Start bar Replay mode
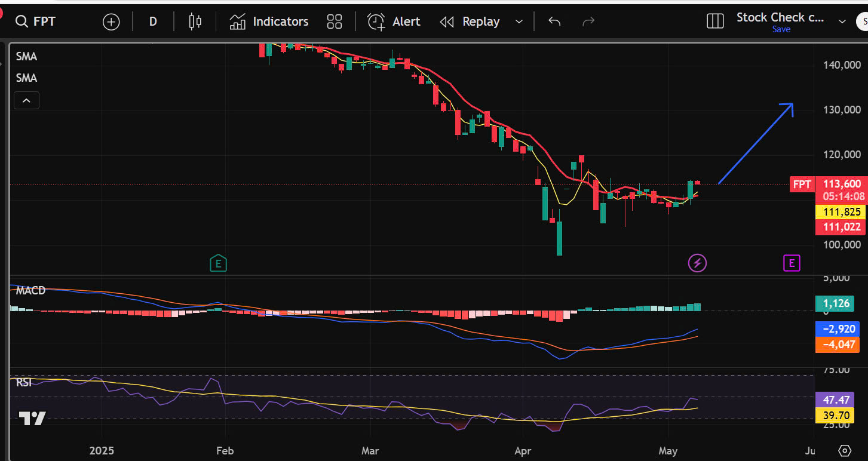Image resolution: width=868 pixels, height=461 pixels. (470, 22)
